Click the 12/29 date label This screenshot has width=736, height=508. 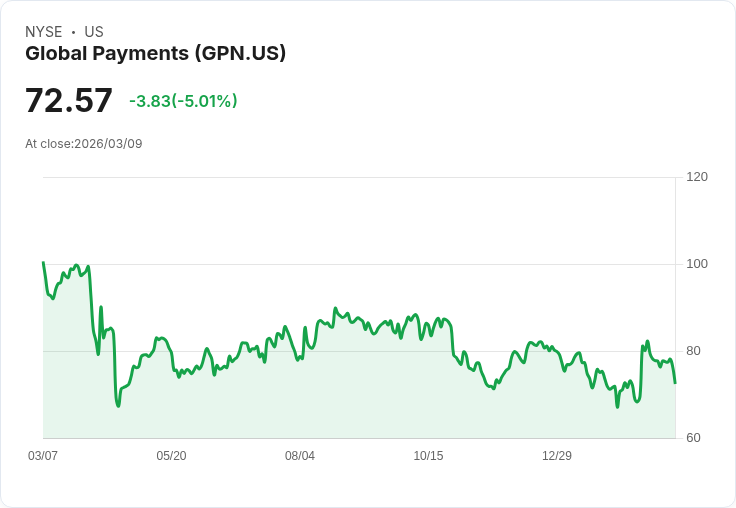[557, 455]
